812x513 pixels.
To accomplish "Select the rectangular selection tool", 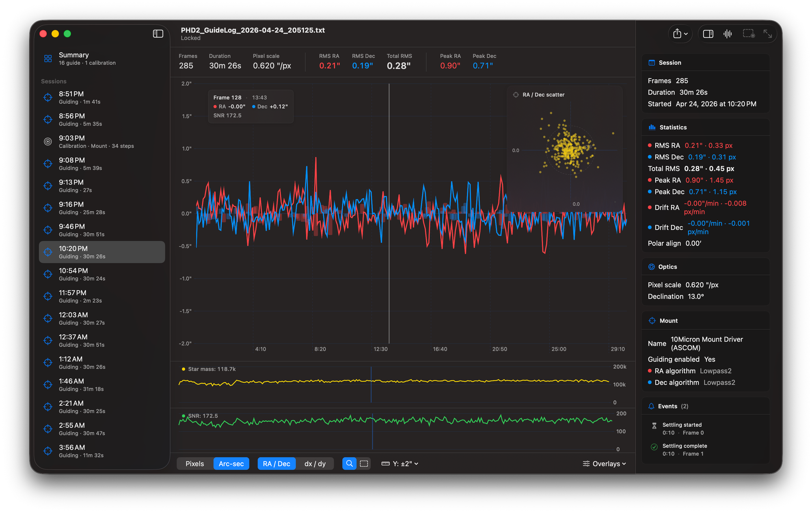I will pyautogui.click(x=364, y=463).
